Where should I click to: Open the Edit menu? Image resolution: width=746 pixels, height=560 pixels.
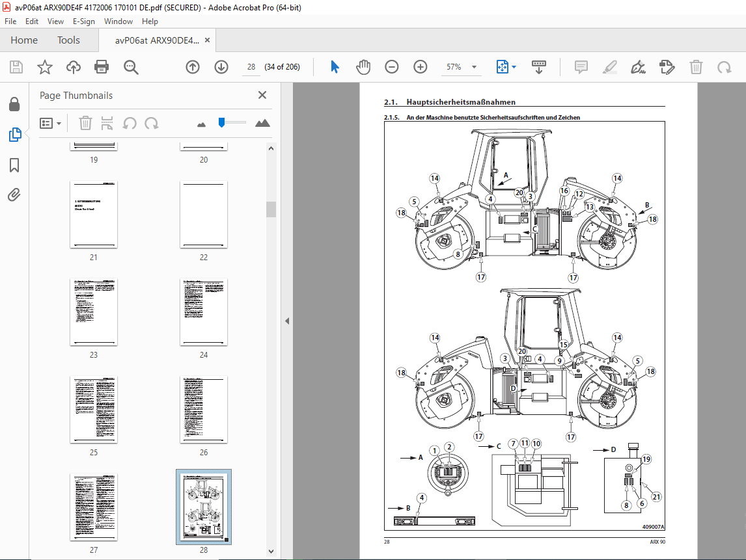coord(32,21)
